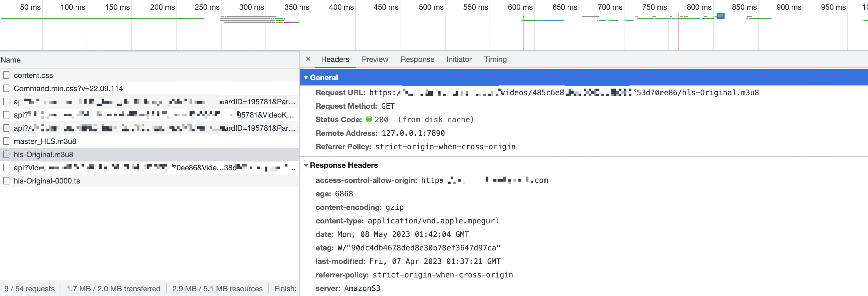Click the selected blue box in timeline overview

[721, 16]
